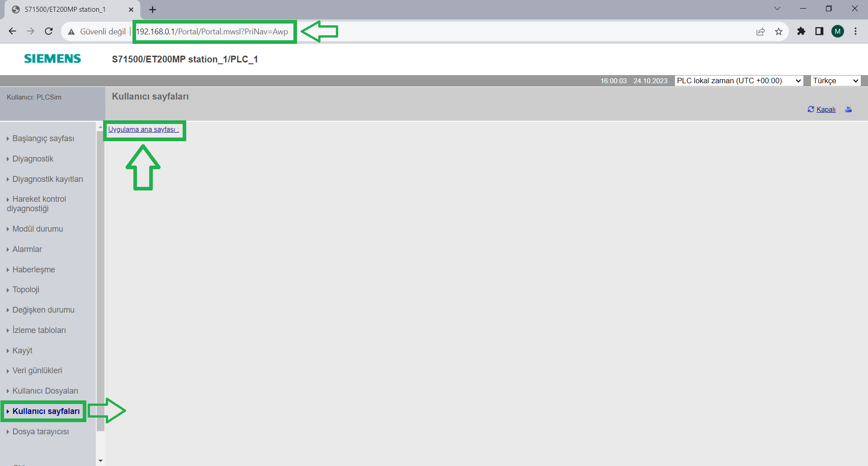The image size is (868, 466).
Task: Open the Chrome three-dot menu
Action: pyautogui.click(x=855, y=31)
